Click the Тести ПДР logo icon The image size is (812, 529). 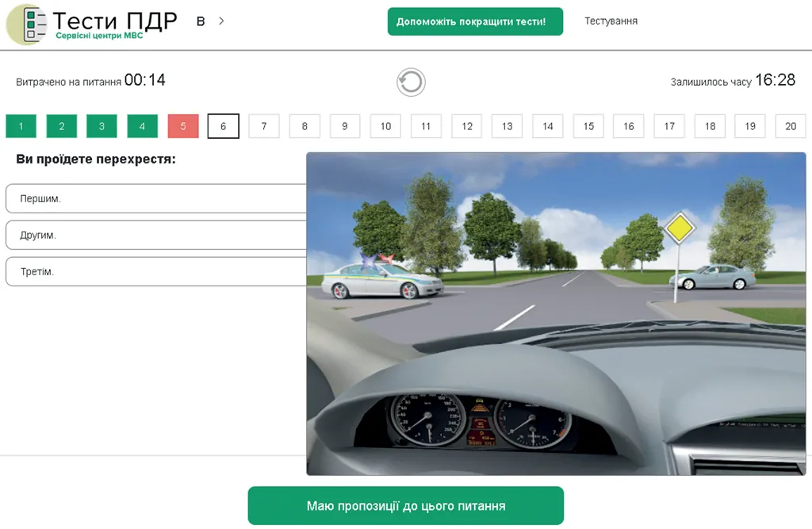coord(28,25)
